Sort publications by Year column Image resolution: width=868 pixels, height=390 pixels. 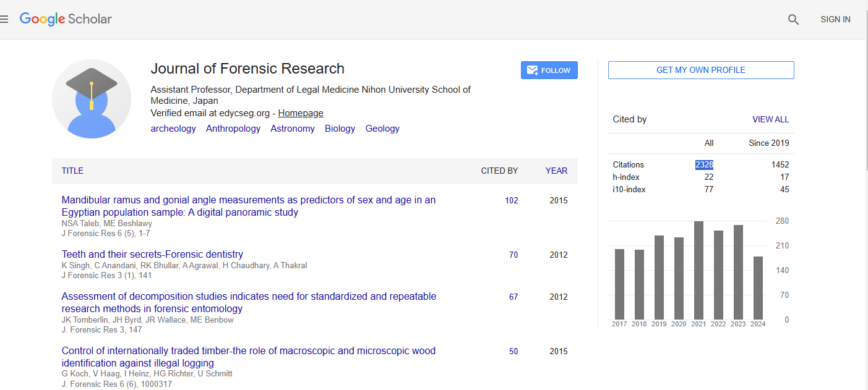[x=556, y=171]
